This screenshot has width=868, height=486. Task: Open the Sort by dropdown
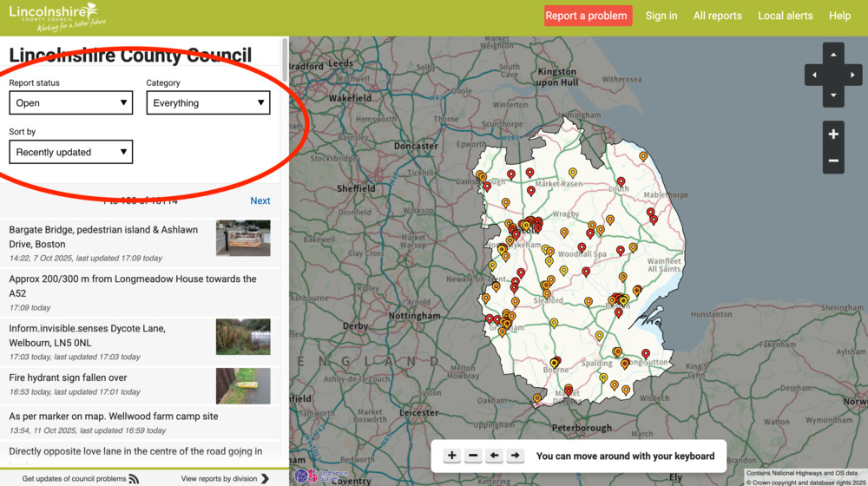(71, 152)
